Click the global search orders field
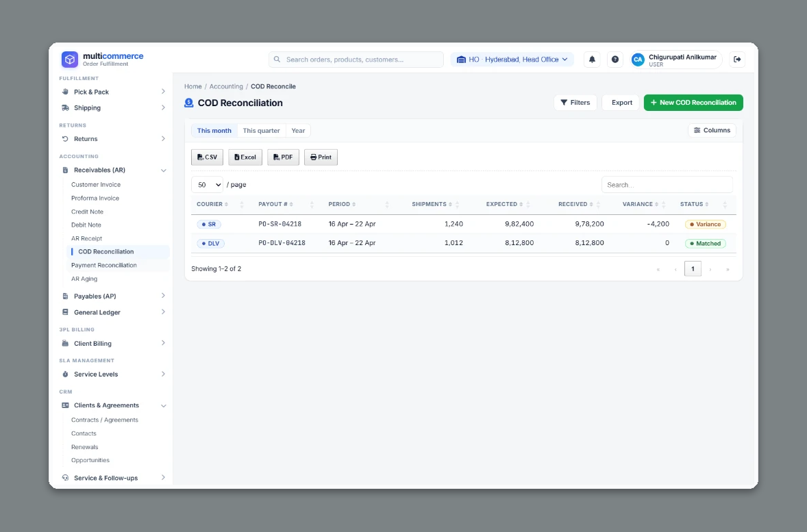This screenshot has height=532, width=807. point(356,60)
